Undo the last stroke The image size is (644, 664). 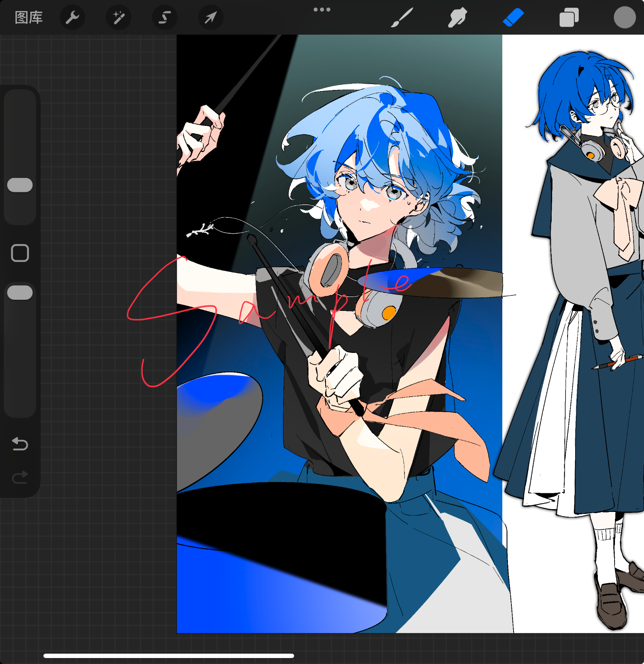pyautogui.click(x=20, y=443)
